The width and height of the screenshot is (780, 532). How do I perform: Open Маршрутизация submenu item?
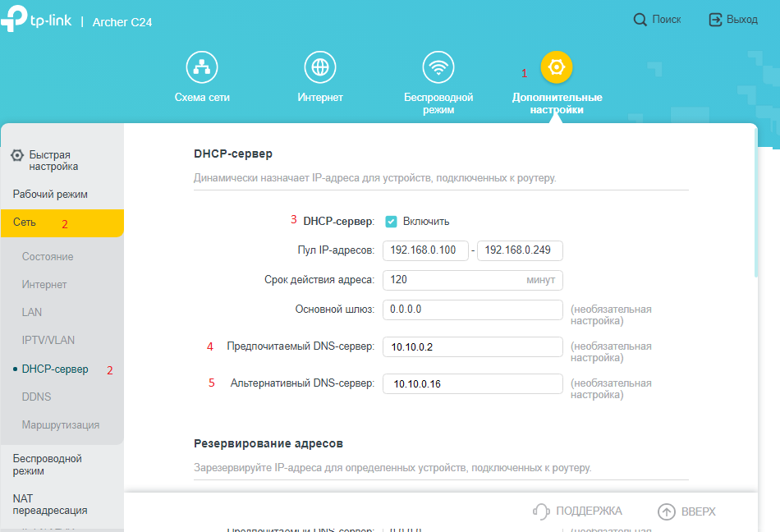[x=61, y=425]
